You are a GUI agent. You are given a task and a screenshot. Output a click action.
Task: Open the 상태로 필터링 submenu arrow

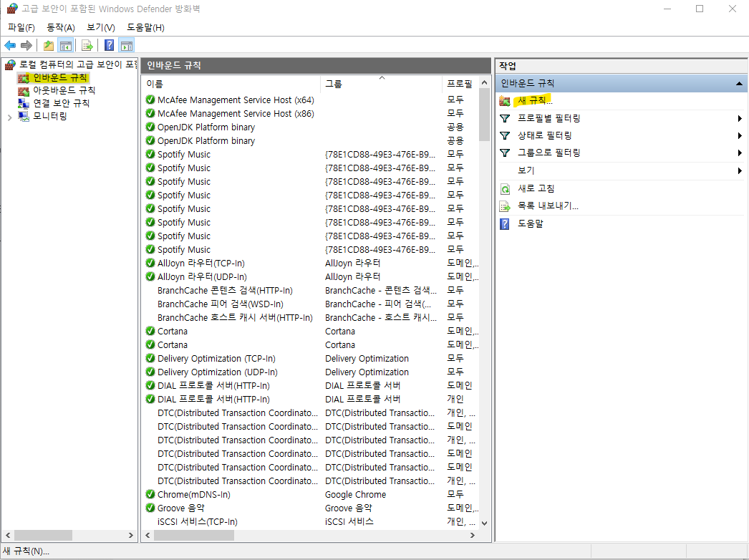coord(740,135)
